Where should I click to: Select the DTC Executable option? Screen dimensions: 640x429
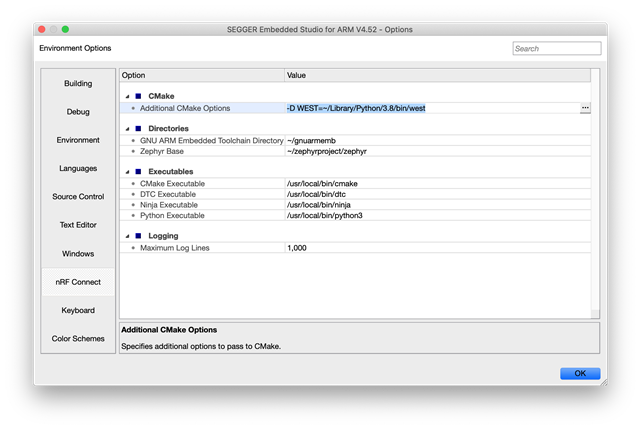[x=168, y=194]
